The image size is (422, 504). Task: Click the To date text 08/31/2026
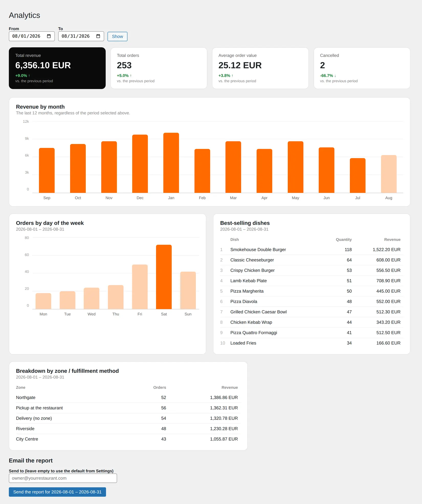point(76,36)
